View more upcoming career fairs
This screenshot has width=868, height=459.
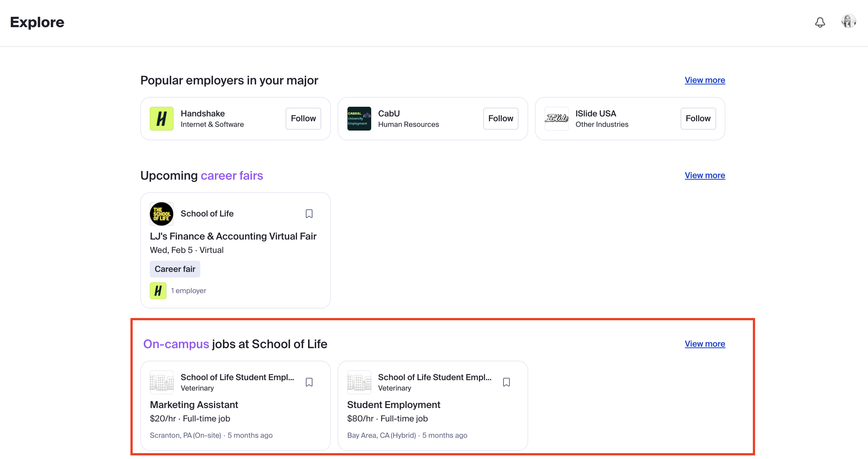[x=705, y=176]
